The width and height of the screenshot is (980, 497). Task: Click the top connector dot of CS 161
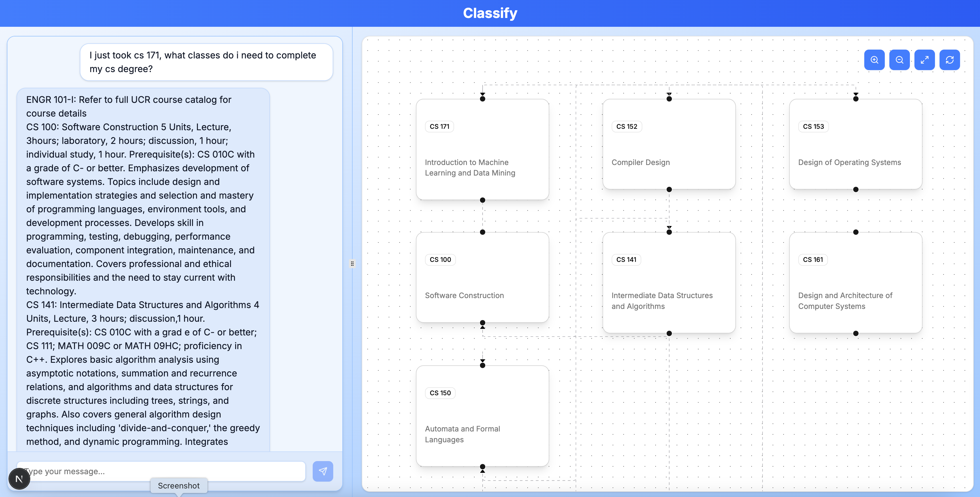[x=856, y=232]
